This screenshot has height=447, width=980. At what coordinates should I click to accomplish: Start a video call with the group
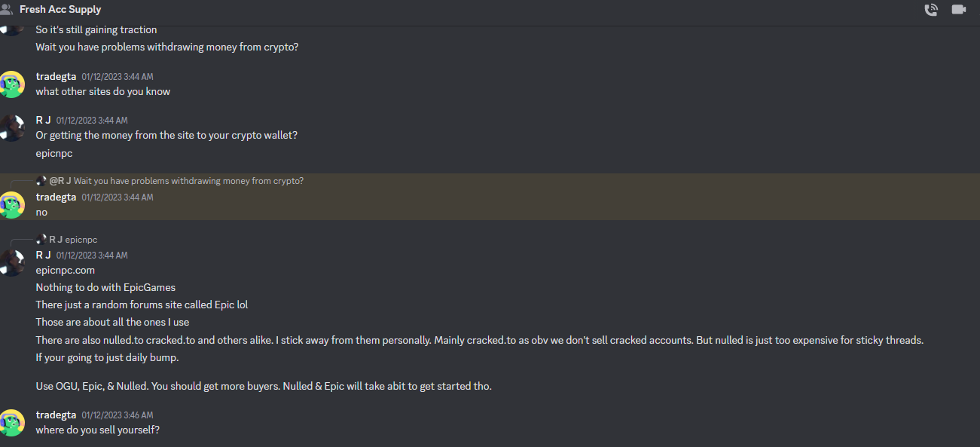pos(959,10)
